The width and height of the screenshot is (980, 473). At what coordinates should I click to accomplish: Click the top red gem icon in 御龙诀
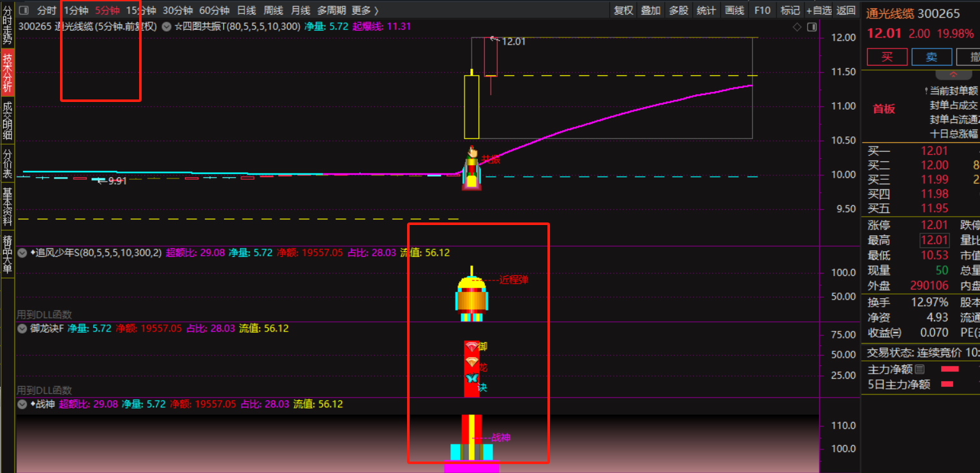pos(471,347)
